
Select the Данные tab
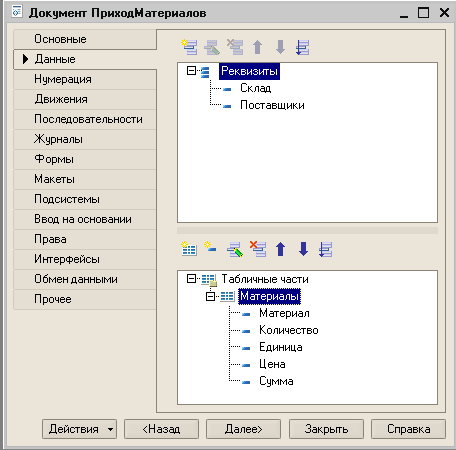[x=85, y=59]
